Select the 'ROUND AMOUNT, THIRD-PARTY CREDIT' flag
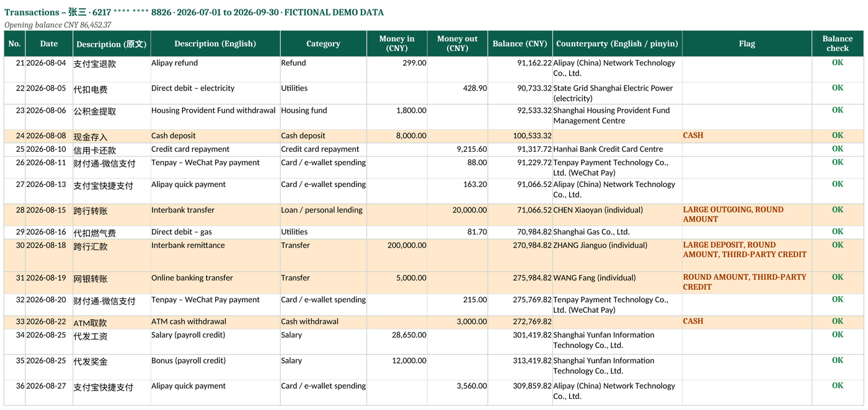868x410 pixels. tap(746, 282)
